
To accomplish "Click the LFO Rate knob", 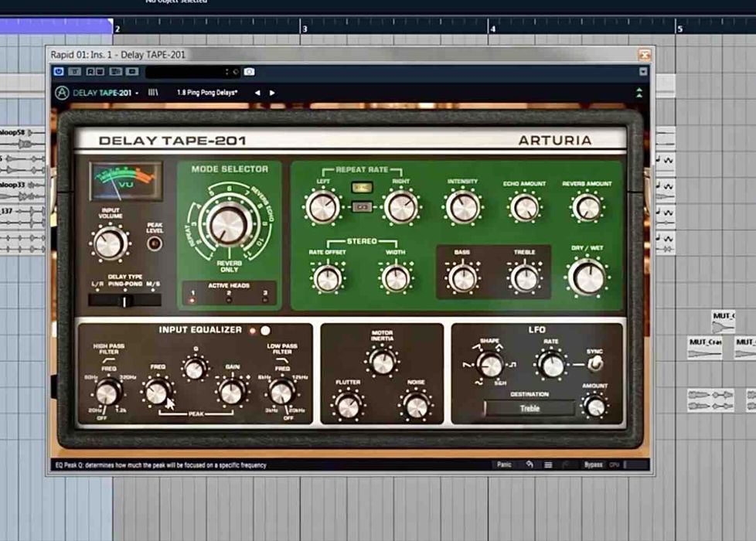I will [551, 365].
